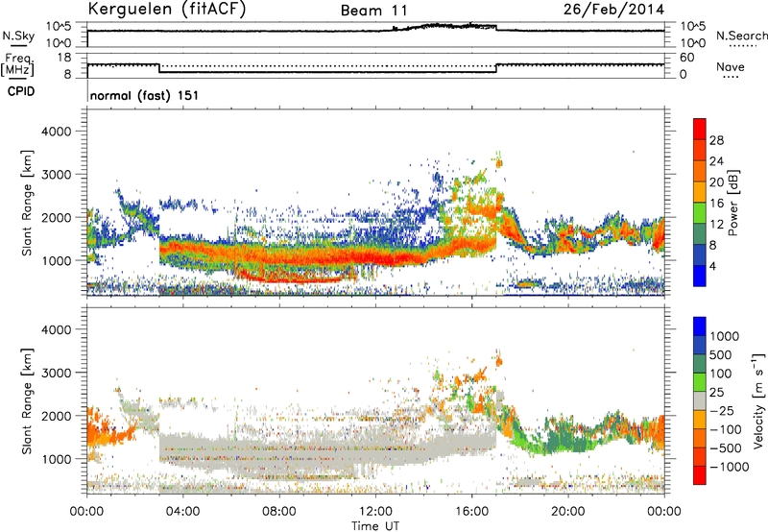Click the gray band of velocity color bar
Screen dimensions: 768x532
700,401
